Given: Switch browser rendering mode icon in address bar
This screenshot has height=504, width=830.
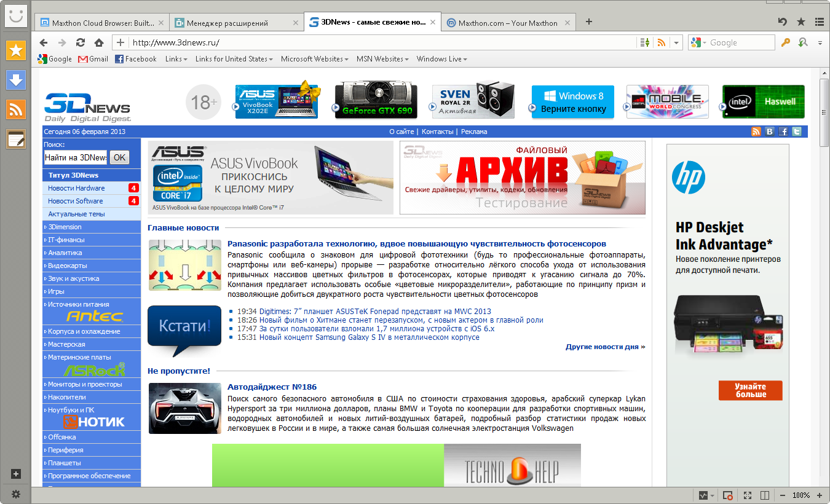Looking at the screenshot, I should tap(645, 42).
